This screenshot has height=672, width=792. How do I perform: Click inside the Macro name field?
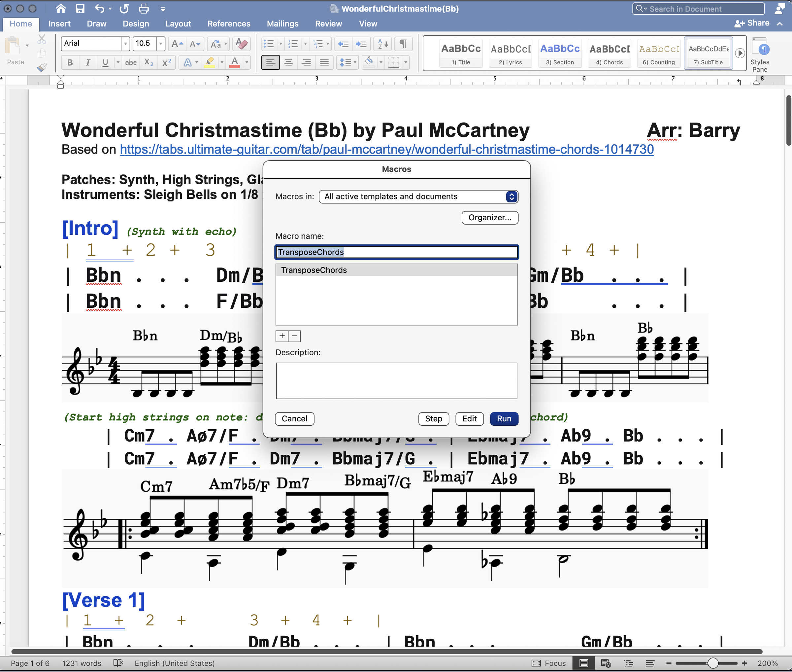tap(396, 252)
